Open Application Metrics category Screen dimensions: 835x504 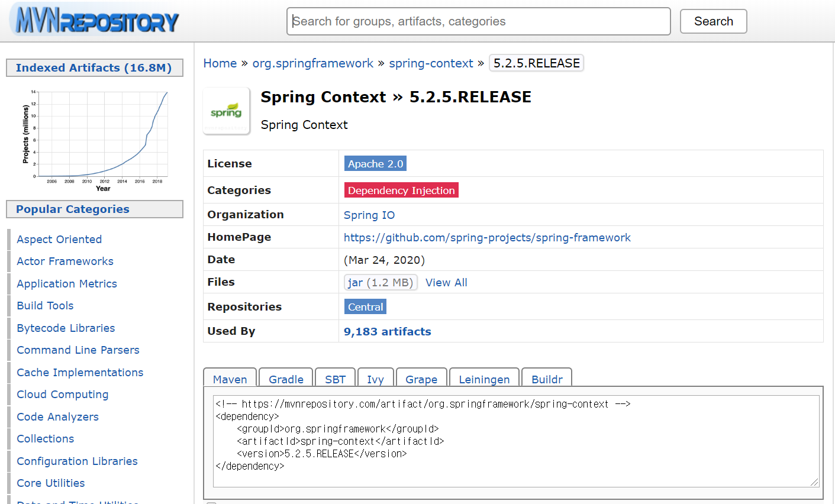(x=67, y=284)
